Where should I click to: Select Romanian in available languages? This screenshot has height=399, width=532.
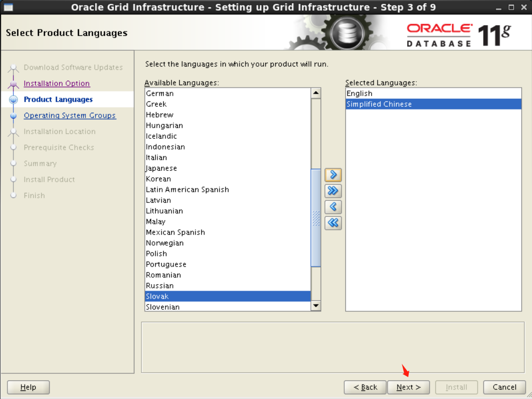(228, 275)
